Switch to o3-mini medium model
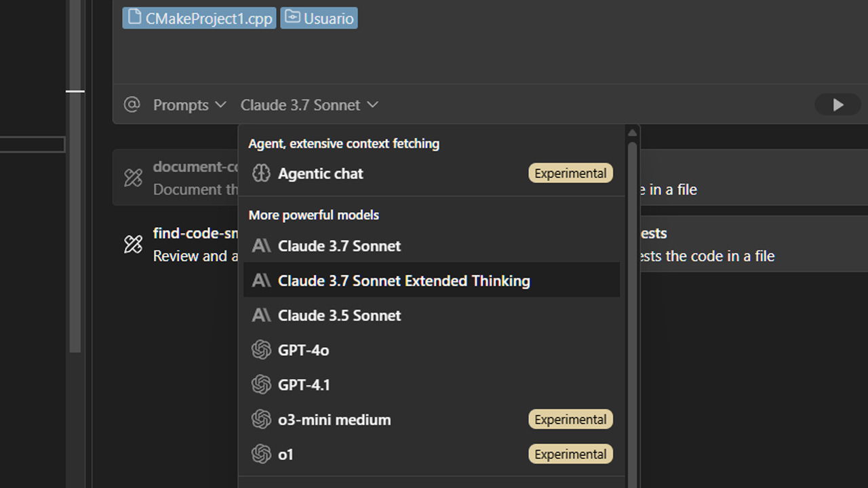The width and height of the screenshot is (868, 488). [334, 420]
